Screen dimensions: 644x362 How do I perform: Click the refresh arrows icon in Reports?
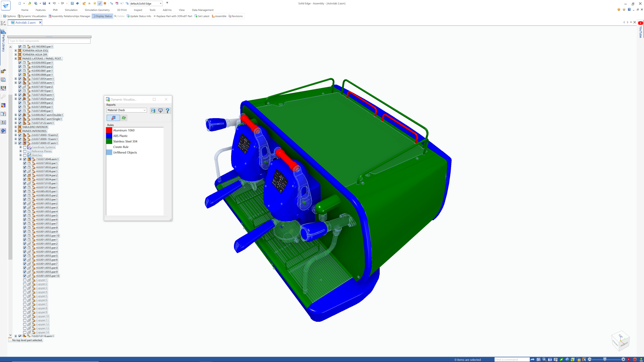[x=124, y=118]
